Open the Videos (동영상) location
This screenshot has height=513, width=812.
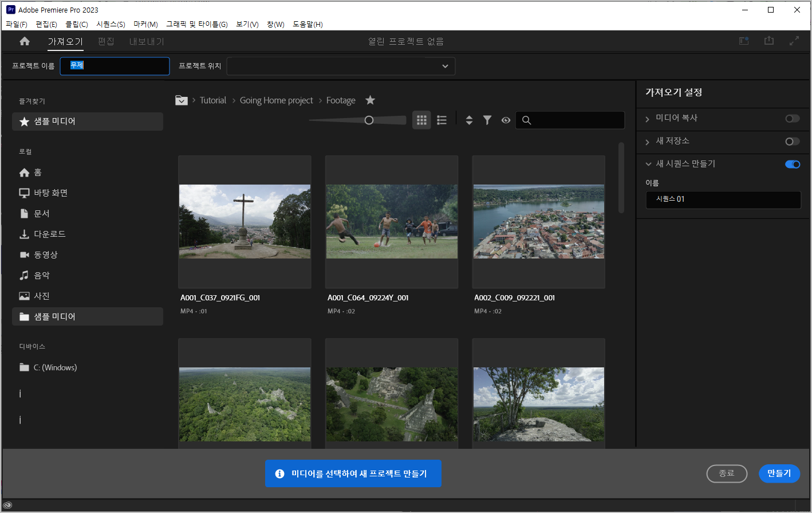click(x=88, y=255)
